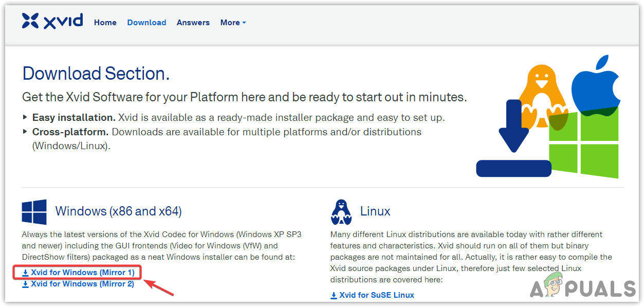The height and width of the screenshot is (307, 644).
Task: Go to the Home nav item
Action: tap(105, 23)
